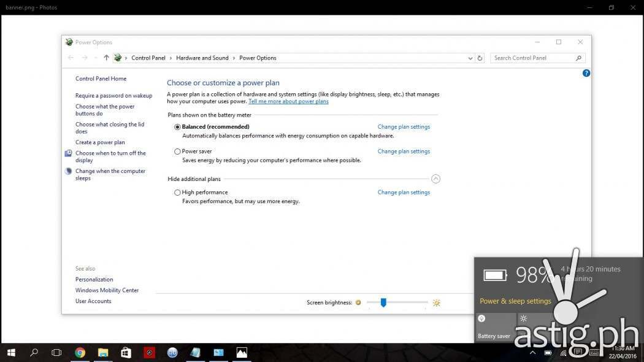This screenshot has height=362, width=644.
Task: Open Control Panel from the breadcrumb bar
Action: [148, 58]
